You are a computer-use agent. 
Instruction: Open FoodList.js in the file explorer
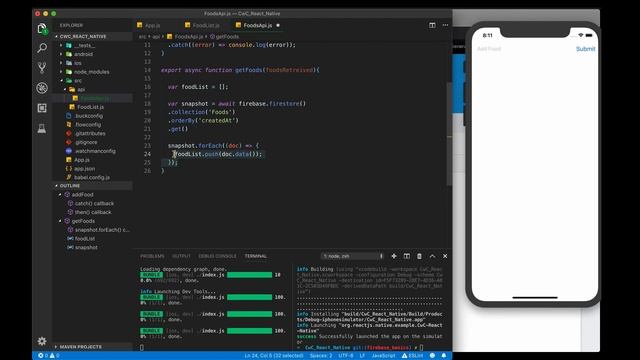90,107
